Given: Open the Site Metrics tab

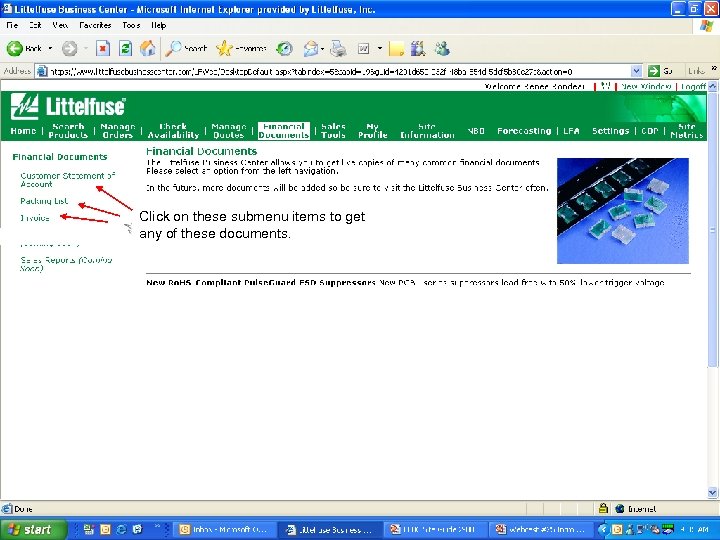Looking at the screenshot, I should (x=686, y=130).
